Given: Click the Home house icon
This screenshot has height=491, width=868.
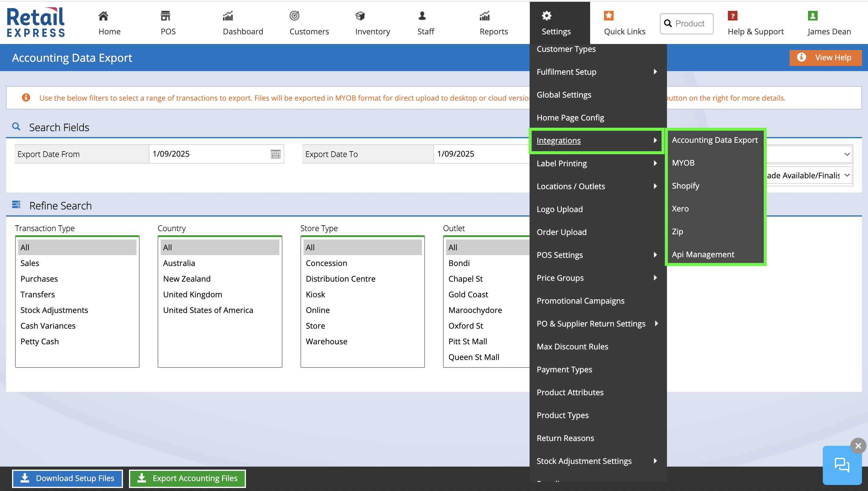Looking at the screenshot, I should pyautogui.click(x=103, y=16).
